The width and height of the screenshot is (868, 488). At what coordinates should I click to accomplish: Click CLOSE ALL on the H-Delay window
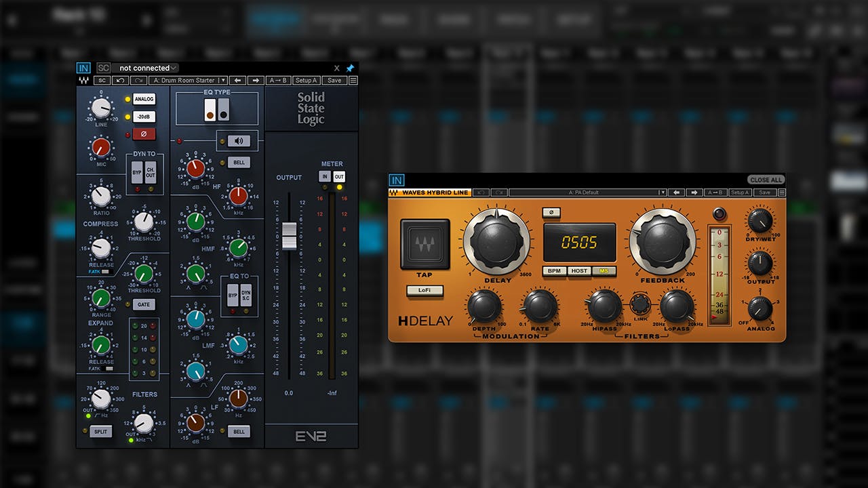[x=766, y=180]
